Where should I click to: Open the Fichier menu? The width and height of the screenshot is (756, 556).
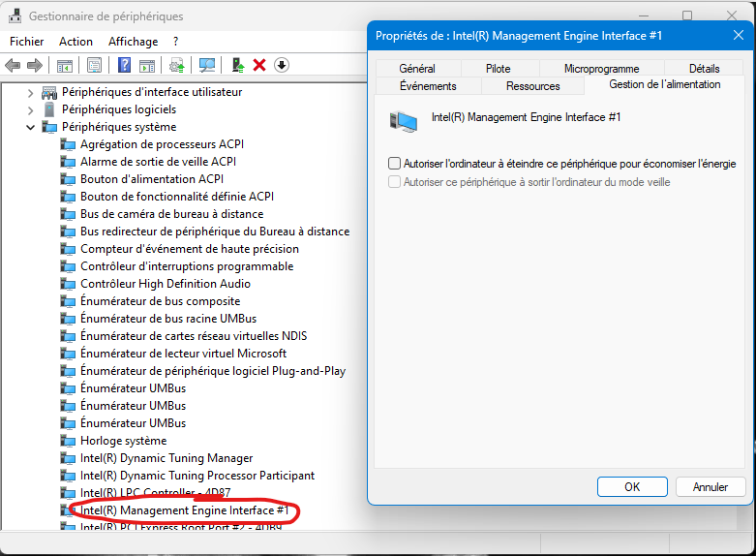point(26,42)
